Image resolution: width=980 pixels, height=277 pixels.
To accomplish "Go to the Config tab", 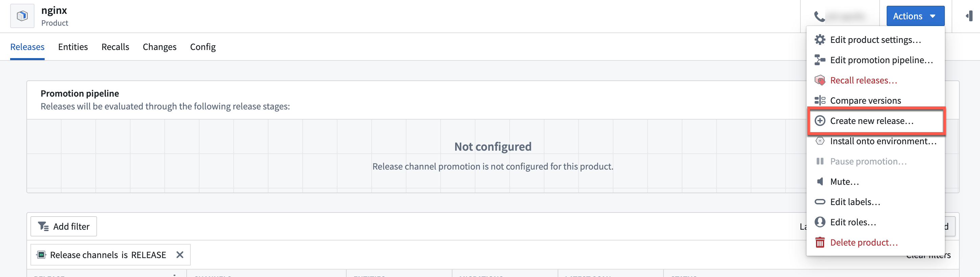I will tap(203, 47).
